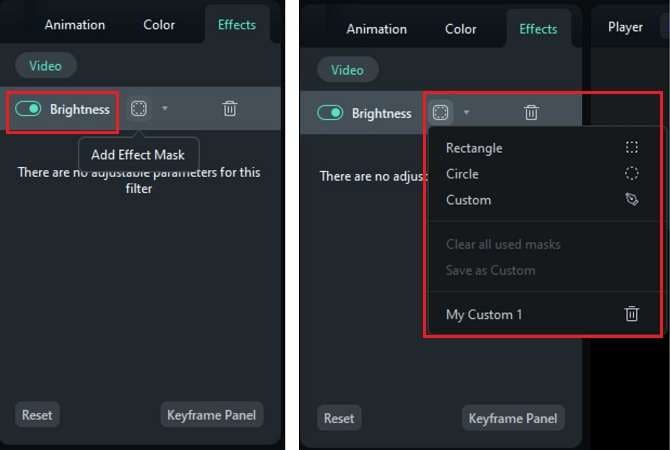The image size is (670, 450).
Task: Switch to the Player tab
Action: (x=625, y=27)
